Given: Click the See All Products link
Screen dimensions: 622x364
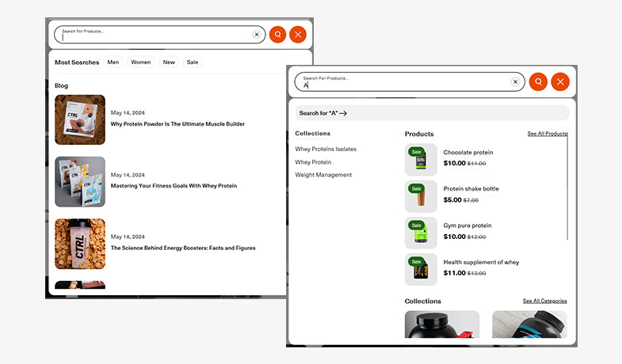Looking at the screenshot, I should pos(547,134).
